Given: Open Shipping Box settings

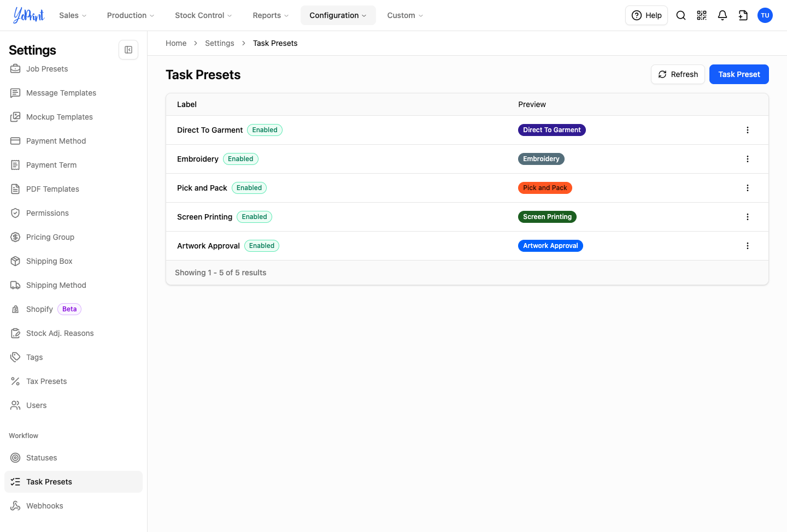Looking at the screenshot, I should [x=73, y=261].
